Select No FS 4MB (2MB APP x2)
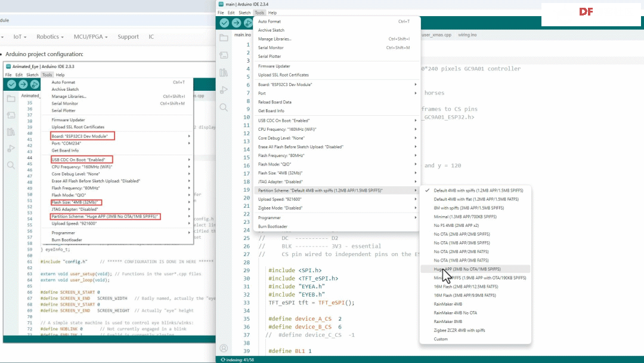 coord(475,225)
